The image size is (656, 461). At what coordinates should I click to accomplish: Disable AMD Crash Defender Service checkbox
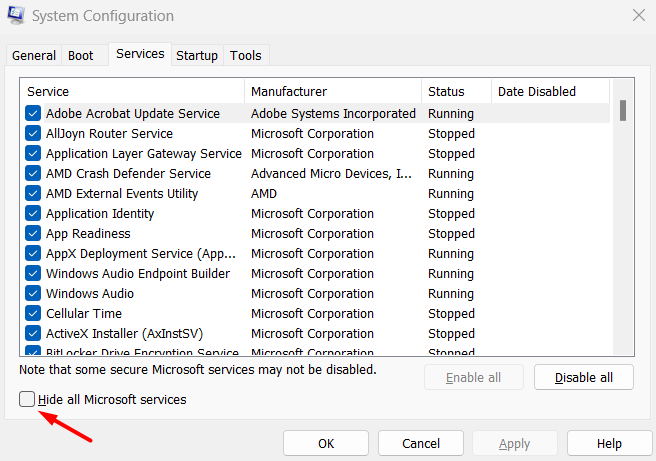point(33,174)
